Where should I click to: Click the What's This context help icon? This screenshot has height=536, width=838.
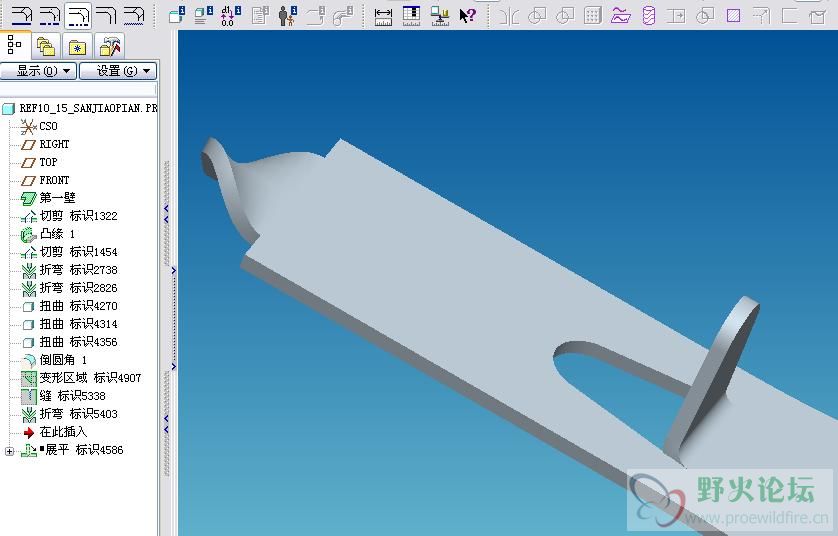tap(467, 15)
